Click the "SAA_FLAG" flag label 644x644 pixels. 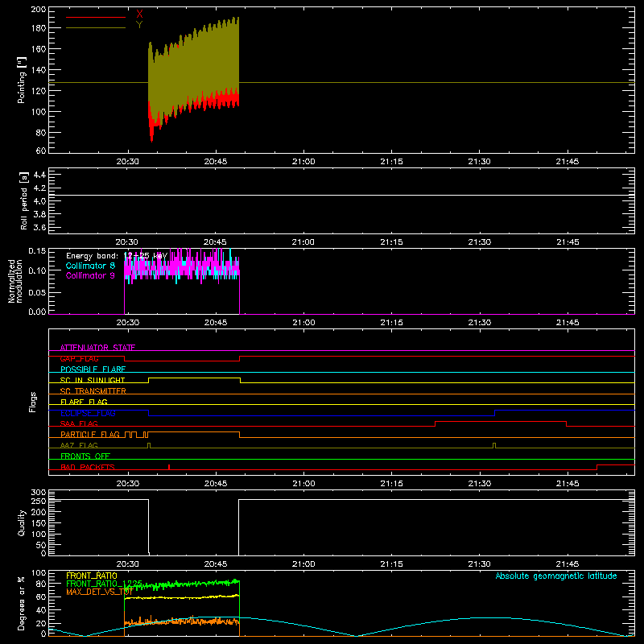pos(79,423)
